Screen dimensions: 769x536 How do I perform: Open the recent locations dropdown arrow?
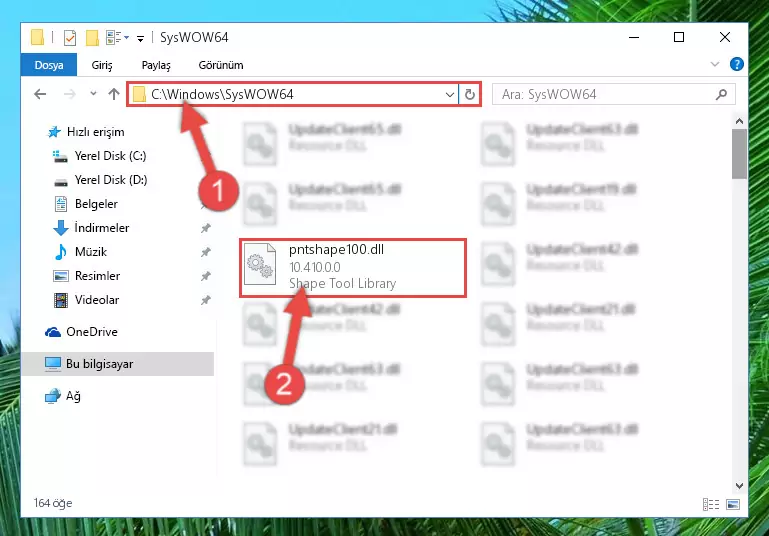93,94
